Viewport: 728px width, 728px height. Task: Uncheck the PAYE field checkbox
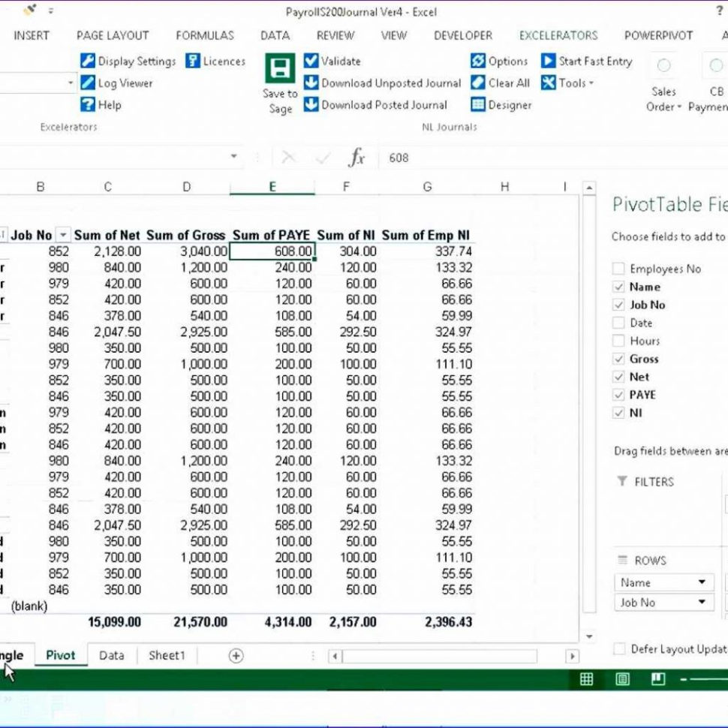618,395
